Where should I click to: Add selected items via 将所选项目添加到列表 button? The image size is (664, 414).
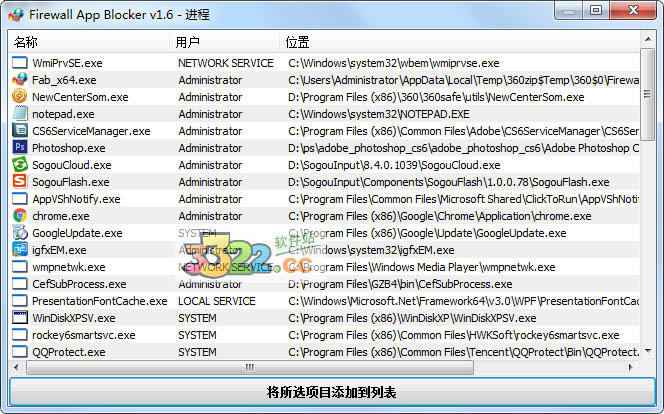tap(332, 392)
